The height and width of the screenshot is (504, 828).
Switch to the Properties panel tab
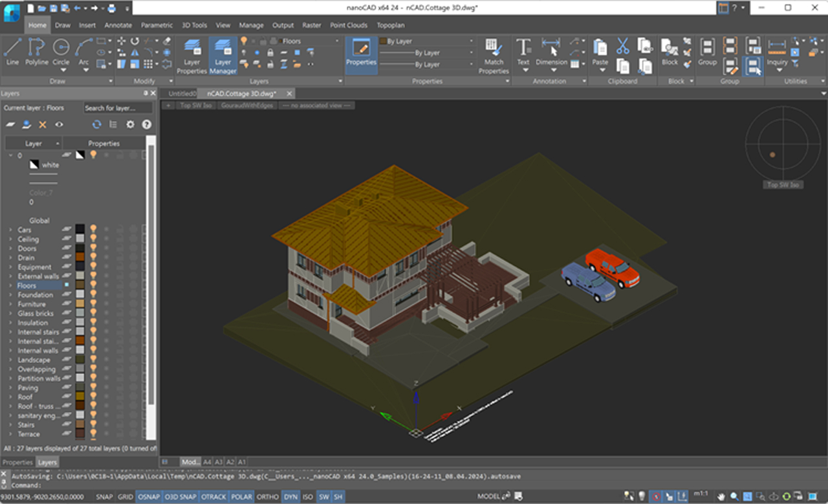click(x=17, y=462)
